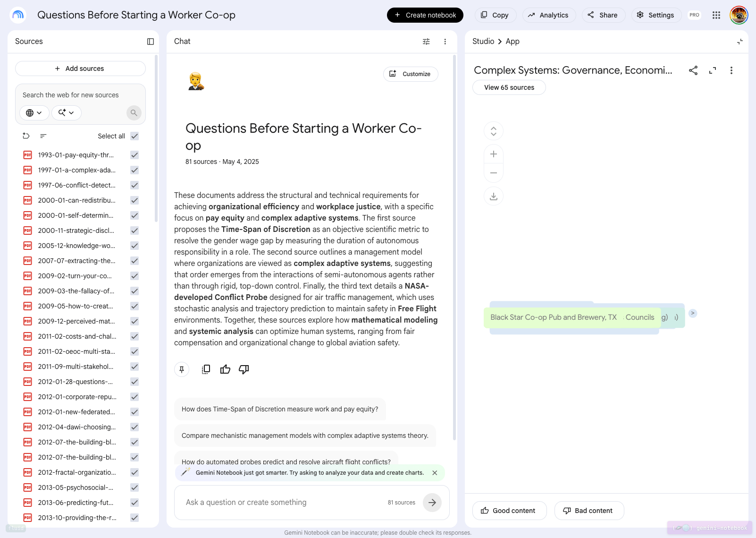Open the web source type dropdown
This screenshot has height=538, width=756.
coord(34,113)
